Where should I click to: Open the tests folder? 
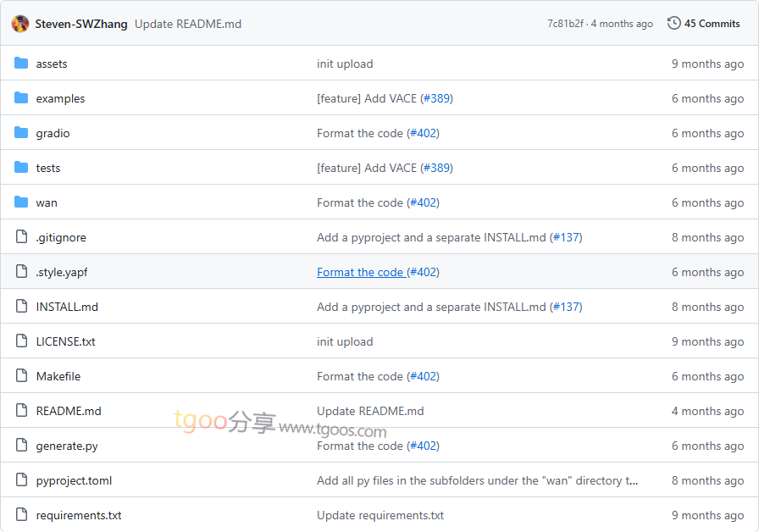48,168
